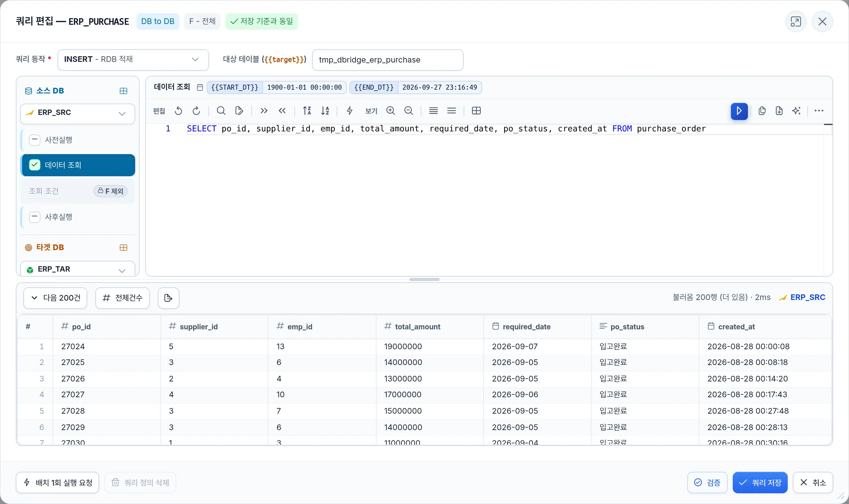Click the 쿼리 정의 삭제 button
Image resolution: width=849 pixels, height=504 pixels.
tap(140, 482)
